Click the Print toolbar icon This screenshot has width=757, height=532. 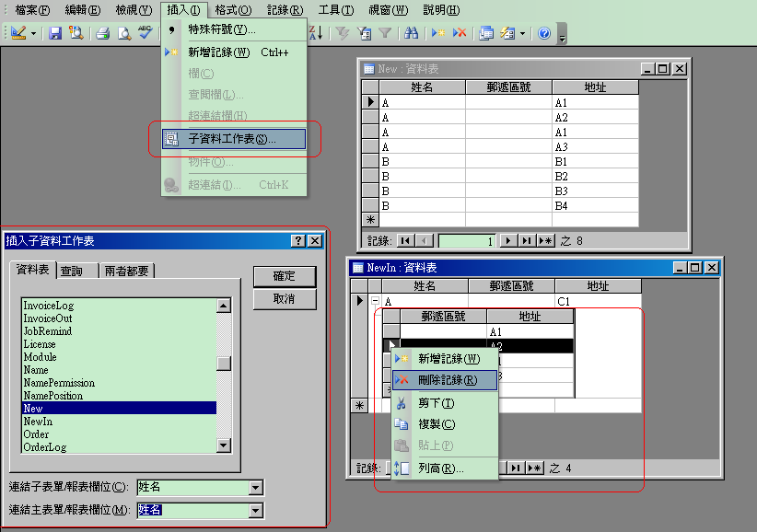[102, 33]
